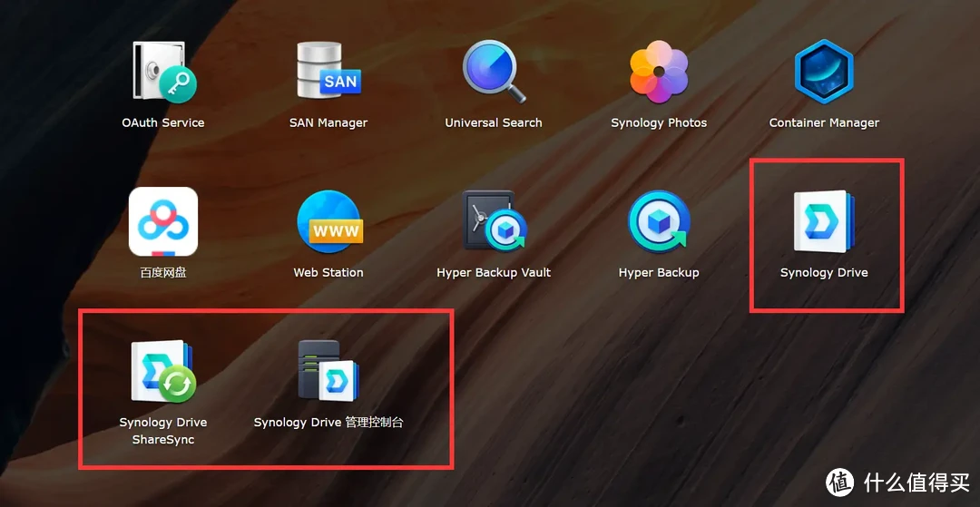Click the 'OAuth Service' label
The width and height of the screenshot is (980, 507).
[x=163, y=123]
